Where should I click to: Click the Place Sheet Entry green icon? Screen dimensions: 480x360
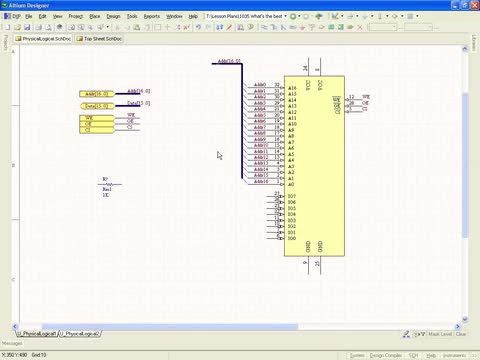[340, 27]
